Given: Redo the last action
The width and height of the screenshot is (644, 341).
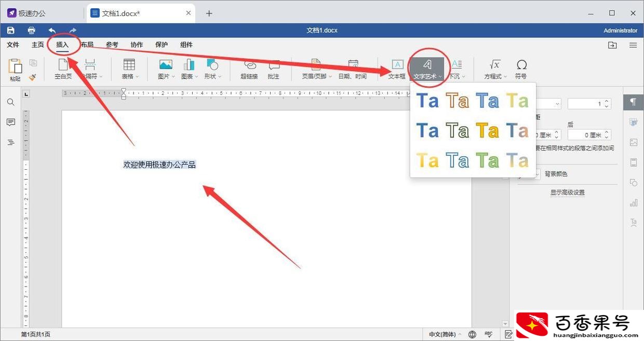Looking at the screenshot, I should [x=73, y=31].
